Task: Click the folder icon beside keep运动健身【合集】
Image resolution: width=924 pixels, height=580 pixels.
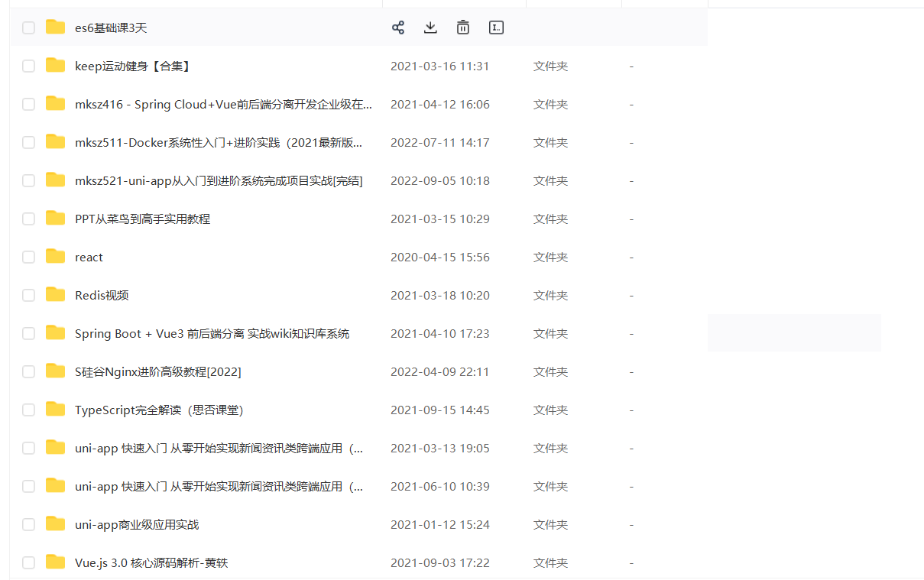Action: point(55,66)
